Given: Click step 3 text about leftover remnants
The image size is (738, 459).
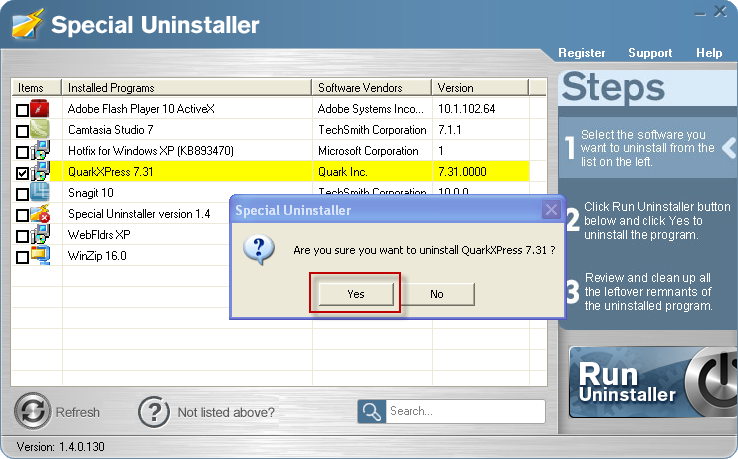Looking at the screenshot, I should pyautogui.click(x=649, y=291).
